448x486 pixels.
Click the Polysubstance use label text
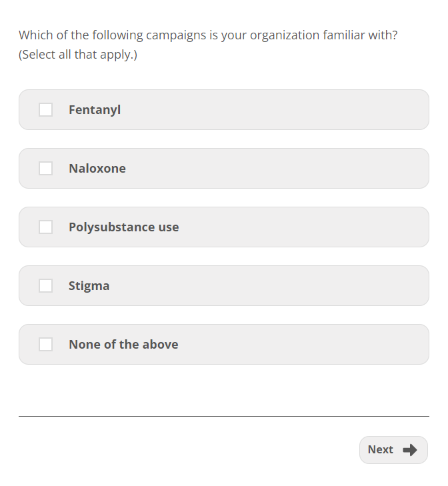123,227
